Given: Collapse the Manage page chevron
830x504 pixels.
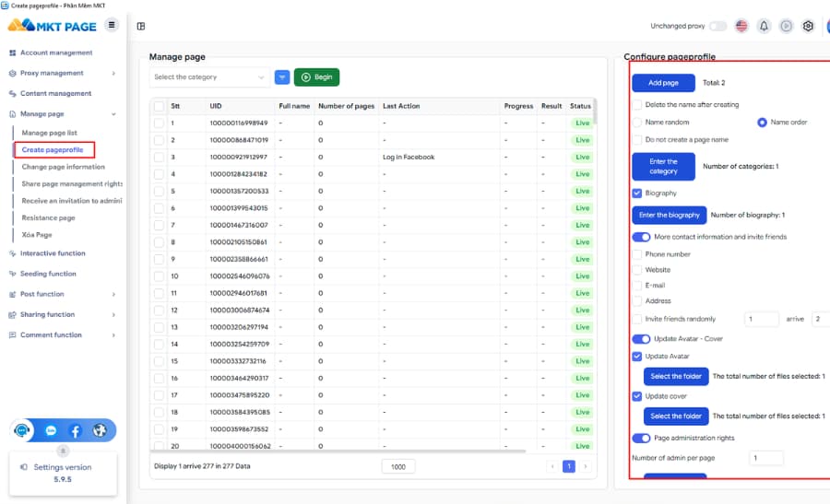Looking at the screenshot, I should point(113,114).
